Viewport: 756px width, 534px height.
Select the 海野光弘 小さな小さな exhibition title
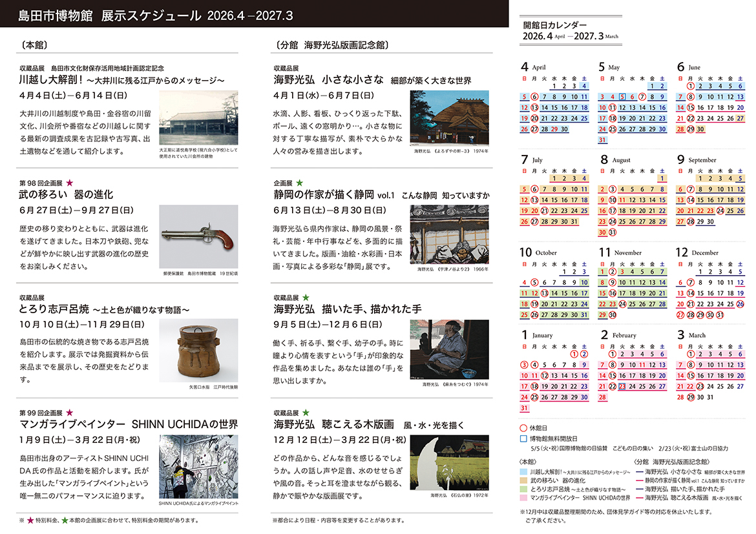click(x=372, y=79)
